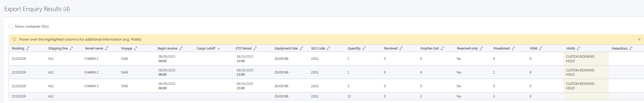The image size is (644, 103).
Task: Sort by Booking column icon
Action: point(28,48)
